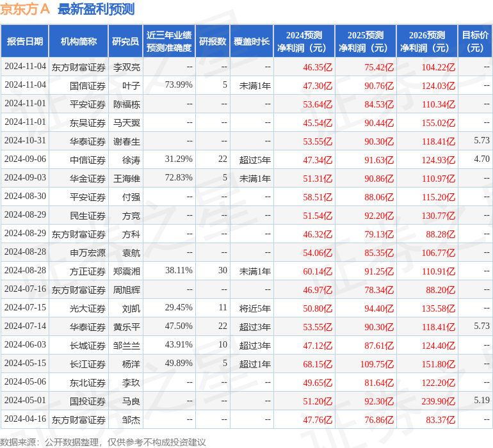Click the date 2024-04-16
This screenshot has width=493, height=448.
coord(25,419)
